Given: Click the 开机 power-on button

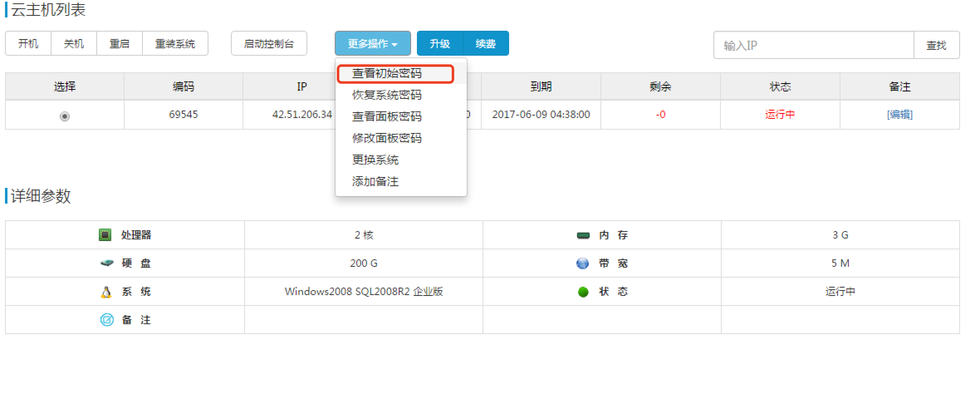Looking at the screenshot, I should point(28,43).
